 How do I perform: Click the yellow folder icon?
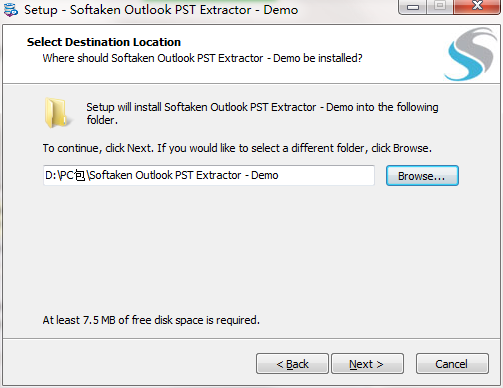click(x=57, y=113)
